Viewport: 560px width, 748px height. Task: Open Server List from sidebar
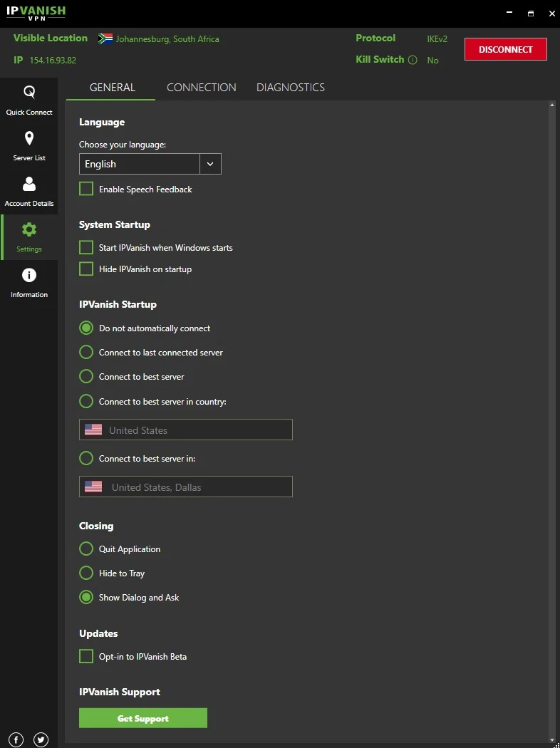click(x=29, y=138)
